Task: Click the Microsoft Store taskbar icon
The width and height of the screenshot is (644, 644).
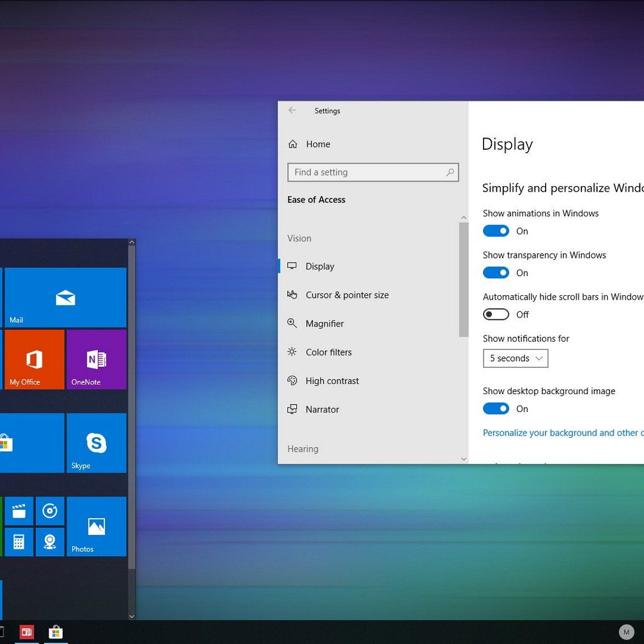Action: (x=55, y=632)
